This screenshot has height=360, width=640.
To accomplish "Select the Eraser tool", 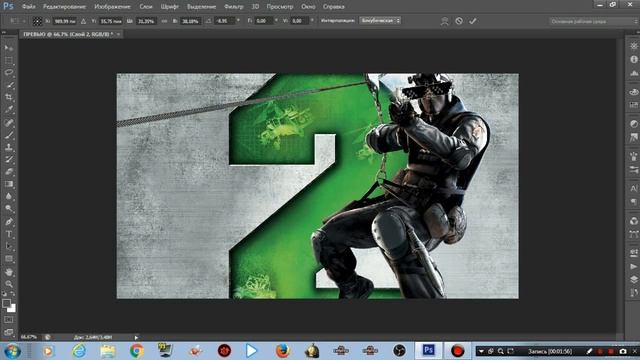I will [x=9, y=172].
